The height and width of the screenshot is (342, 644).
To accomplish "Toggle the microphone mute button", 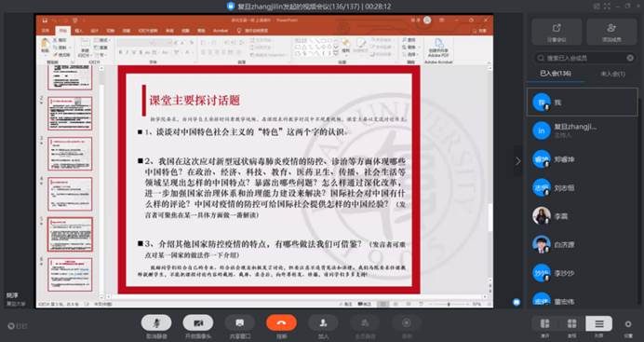I will tap(156, 323).
